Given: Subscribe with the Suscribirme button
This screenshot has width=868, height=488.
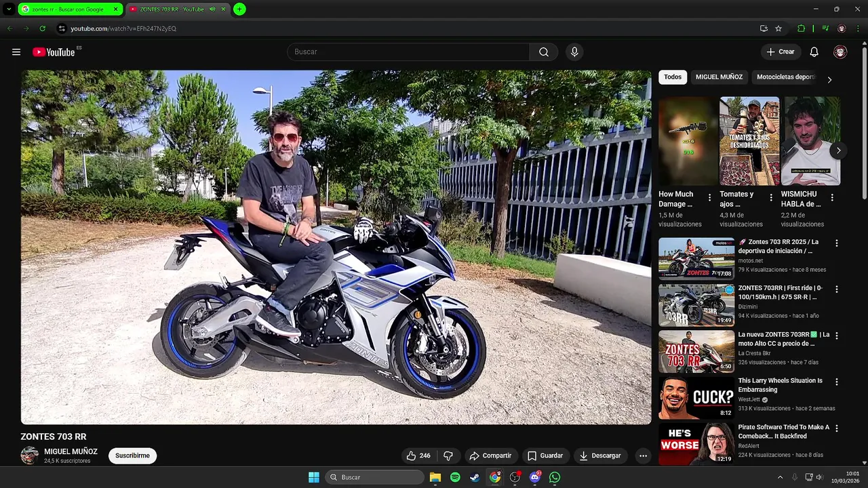Looking at the screenshot, I should [x=132, y=455].
